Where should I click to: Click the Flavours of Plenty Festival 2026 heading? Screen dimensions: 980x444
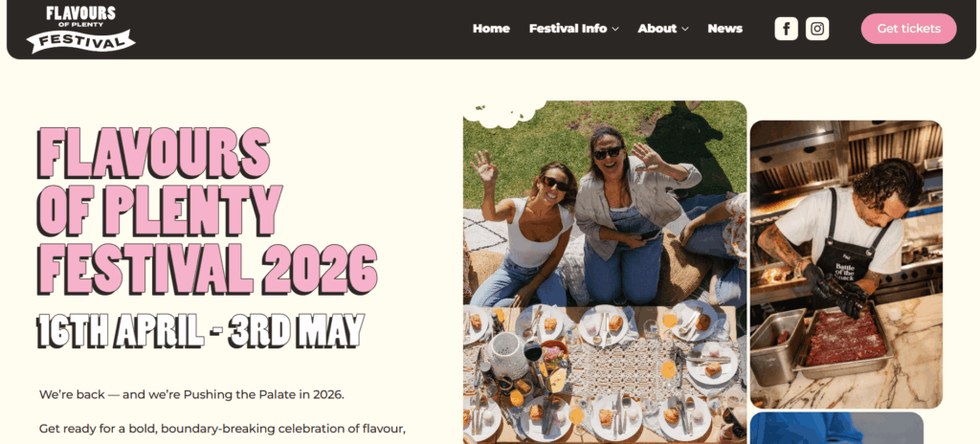(x=208, y=211)
